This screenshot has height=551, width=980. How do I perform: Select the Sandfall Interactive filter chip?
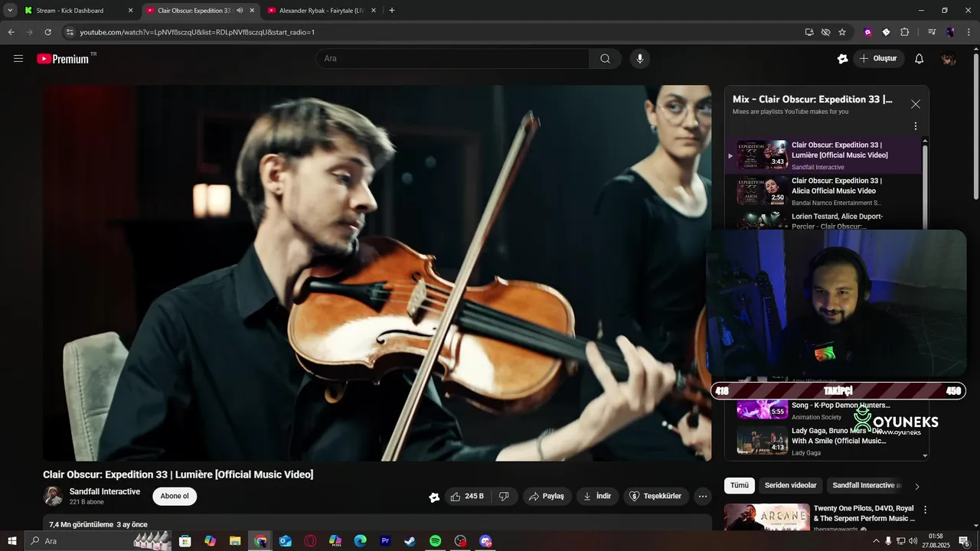[x=866, y=486]
